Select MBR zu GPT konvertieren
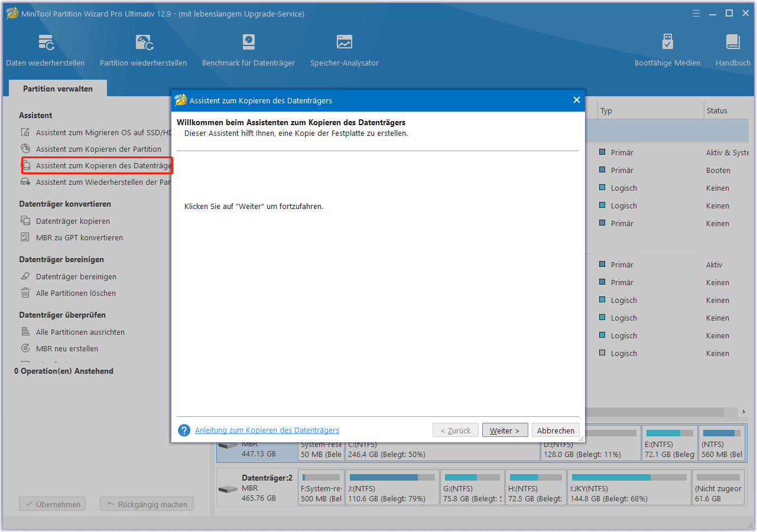Screen dimensions: 757x532 (x=79, y=237)
